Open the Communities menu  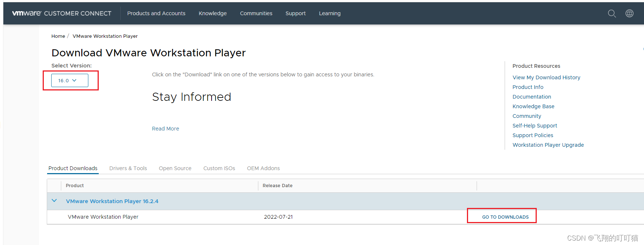click(x=256, y=13)
